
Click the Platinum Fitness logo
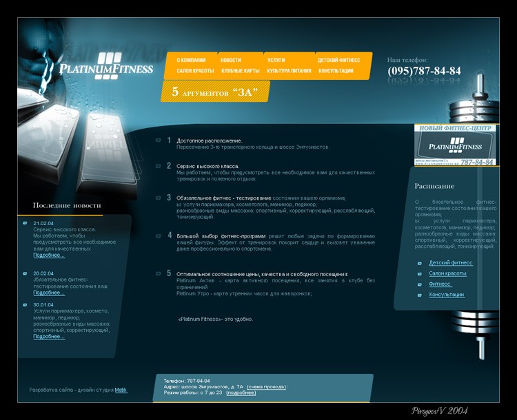(x=106, y=66)
